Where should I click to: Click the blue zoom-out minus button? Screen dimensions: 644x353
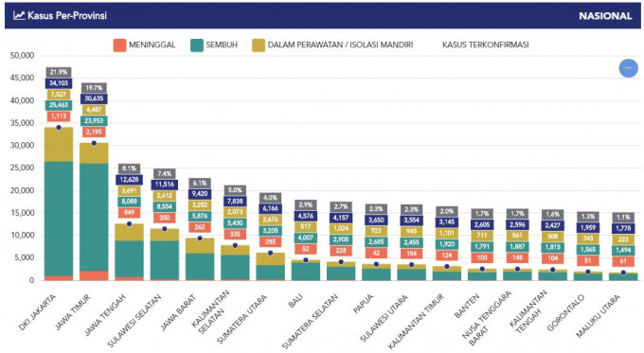[629, 68]
